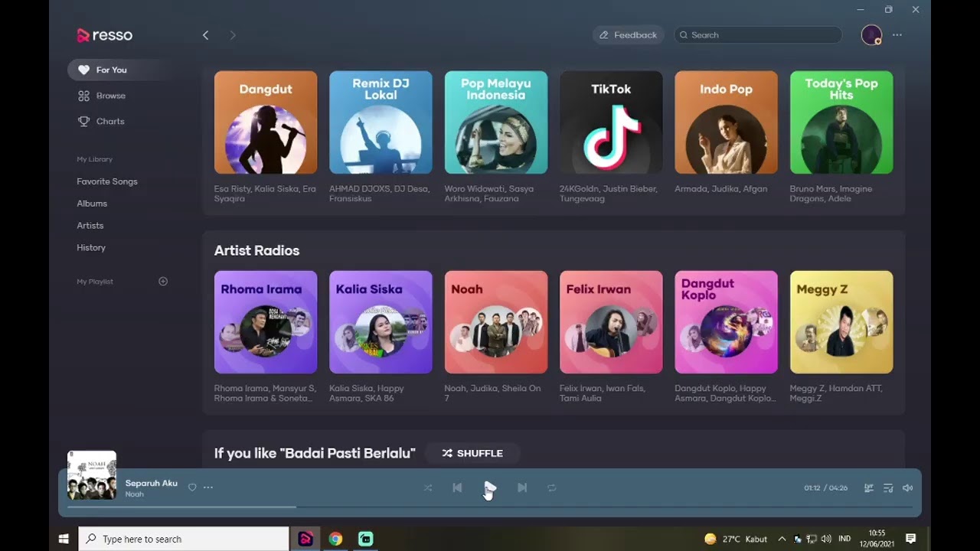
Task: Click the weather widget showing 27°C
Action: click(x=735, y=539)
